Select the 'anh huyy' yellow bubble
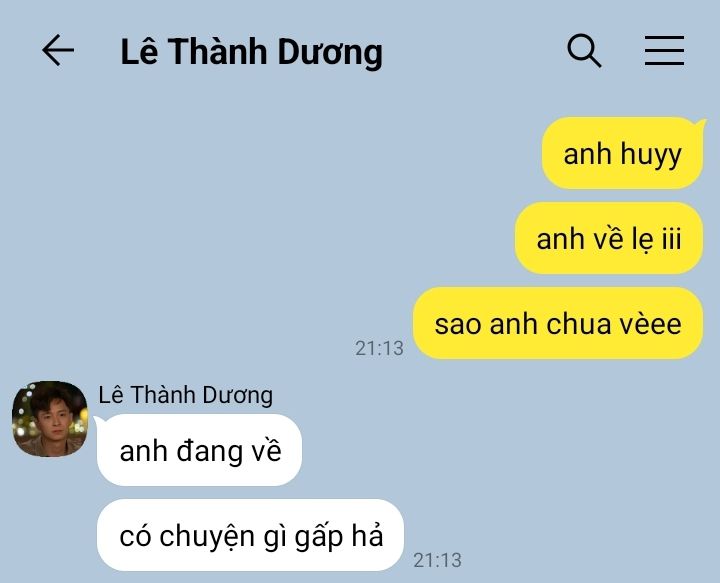 point(622,153)
